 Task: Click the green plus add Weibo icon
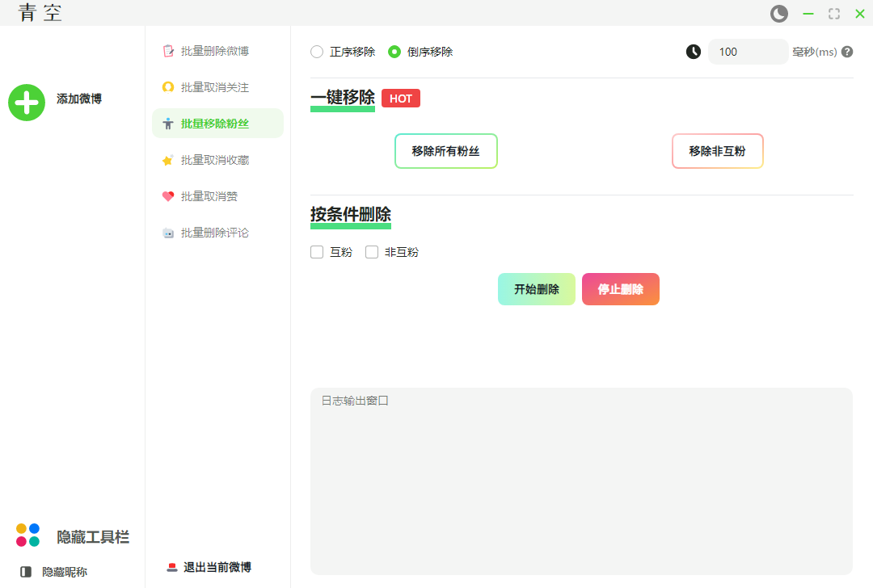(x=27, y=103)
